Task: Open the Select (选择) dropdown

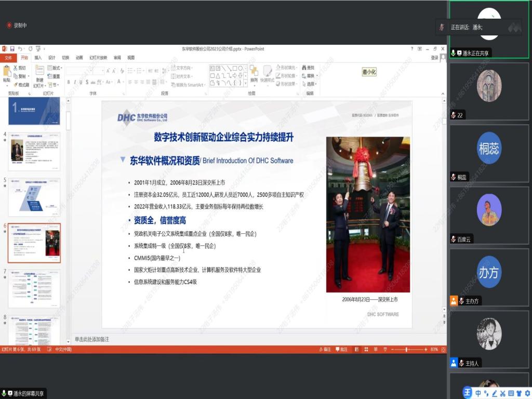Action: 309,84
